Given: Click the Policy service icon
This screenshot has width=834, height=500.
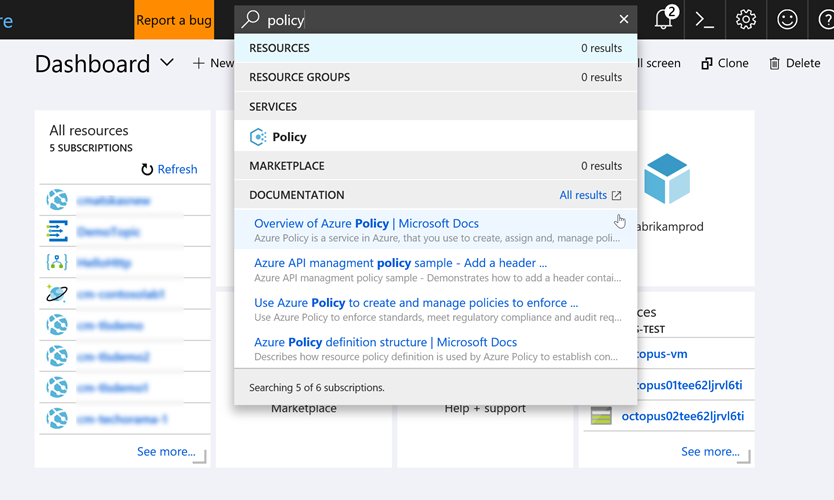Looking at the screenshot, I should [x=258, y=137].
